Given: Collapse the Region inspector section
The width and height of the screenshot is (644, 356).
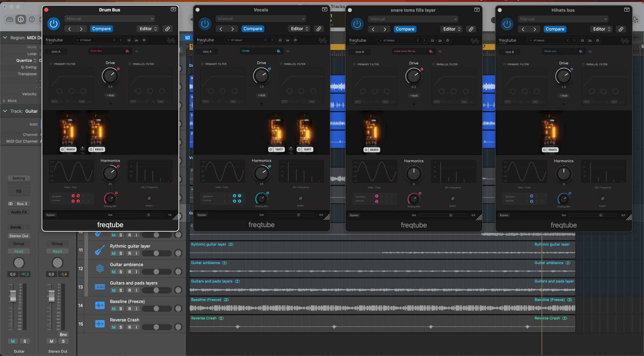Looking at the screenshot, I should (x=5, y=37).
